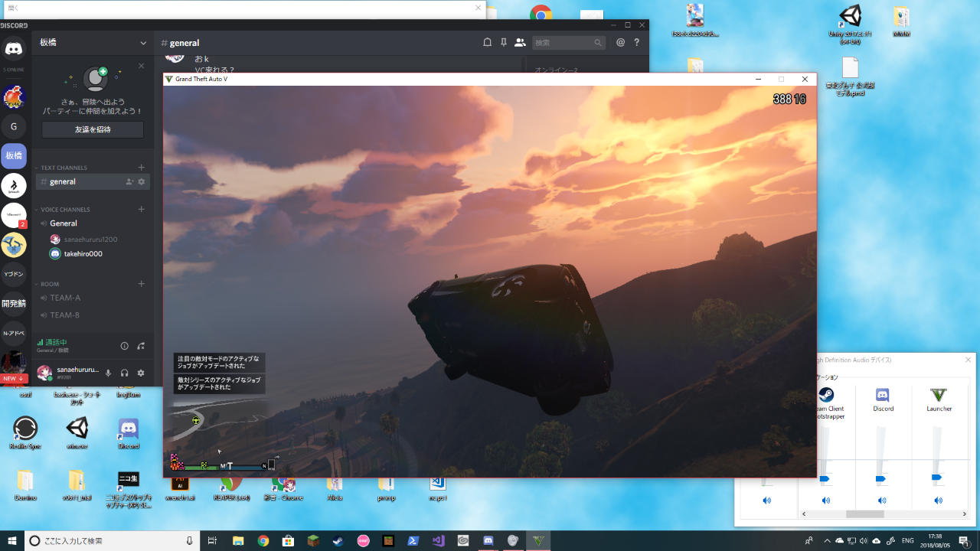This screenshot has width=980, height=551.
Task: Select the #general text channel
Action: (x=92, y=181)
